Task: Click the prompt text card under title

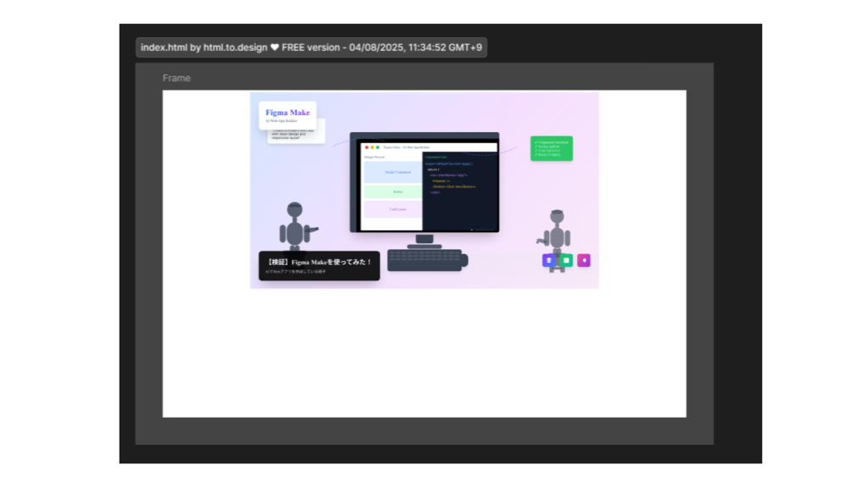Action: click(297, 136)
